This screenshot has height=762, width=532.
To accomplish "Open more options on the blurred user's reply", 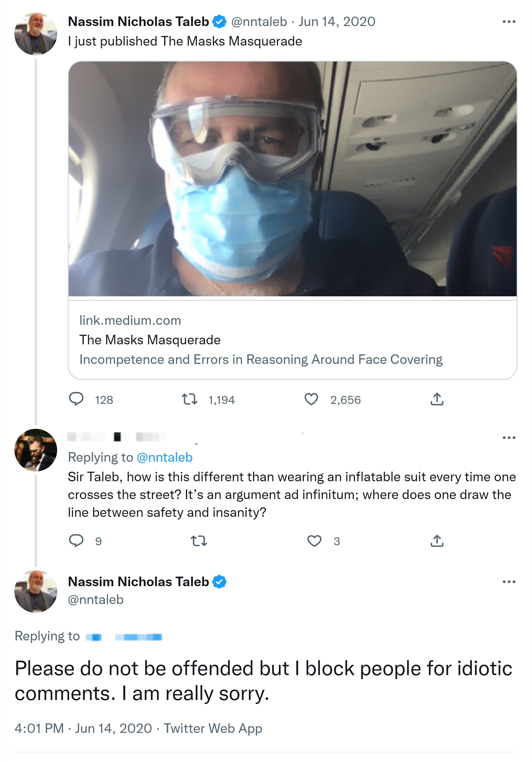I will (509, 438).
